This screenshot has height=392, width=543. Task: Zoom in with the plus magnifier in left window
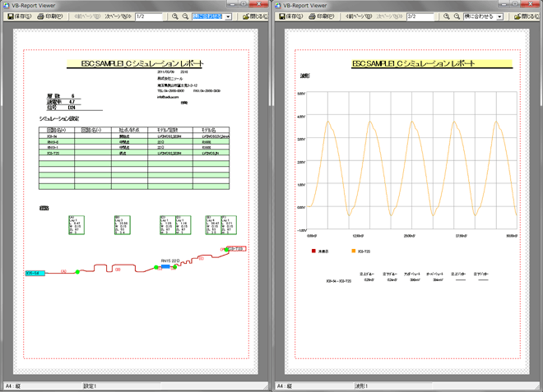tap(175, 16)
